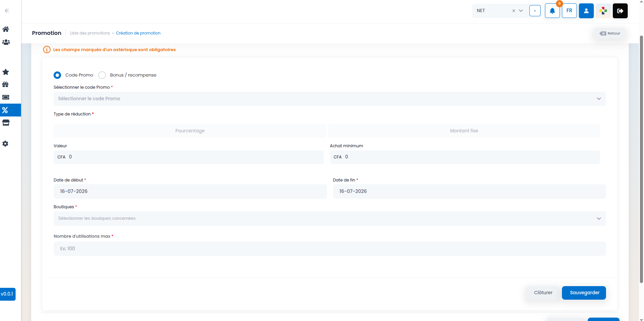The image size is (644, 321).
Task: Open the users group icon in sidebar
Action: pyautogui.click(x=6, y=42)
